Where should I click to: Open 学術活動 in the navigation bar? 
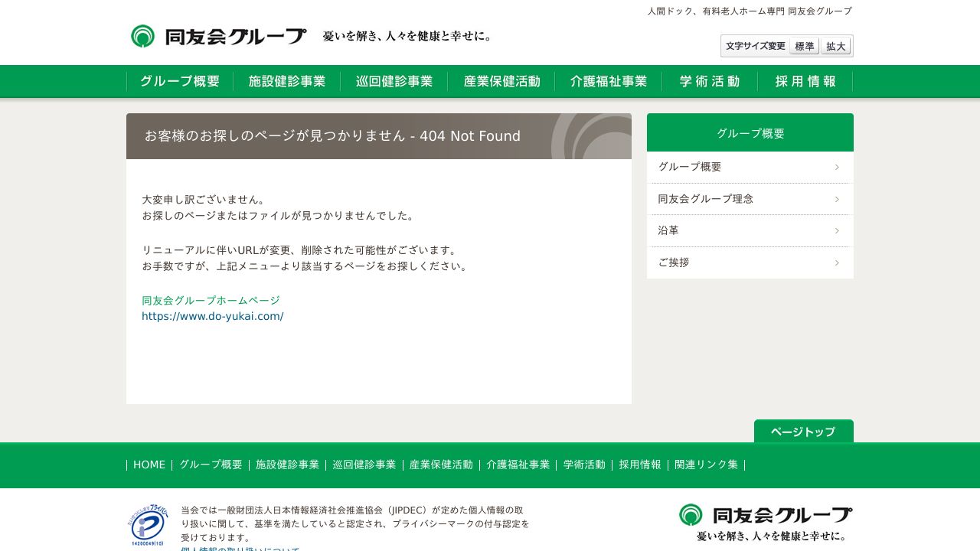click(x=710, y=81)
